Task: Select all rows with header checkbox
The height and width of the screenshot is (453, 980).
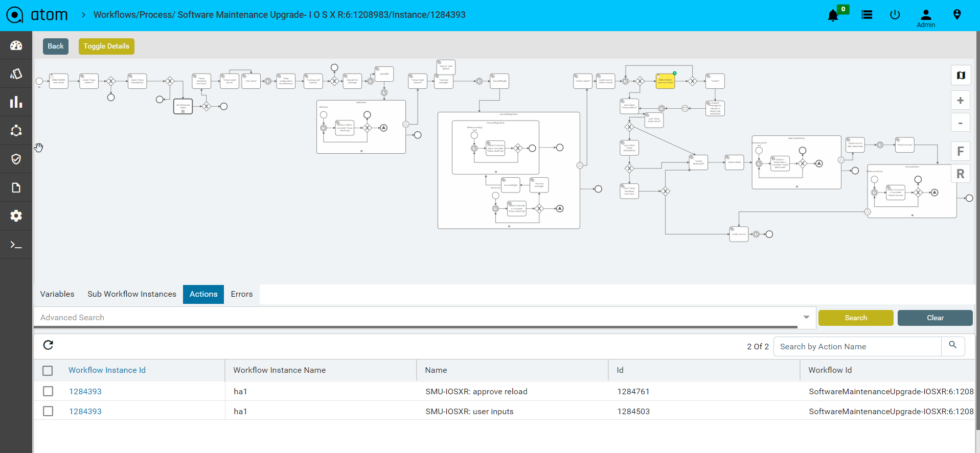Action: [x=48, y=370]
